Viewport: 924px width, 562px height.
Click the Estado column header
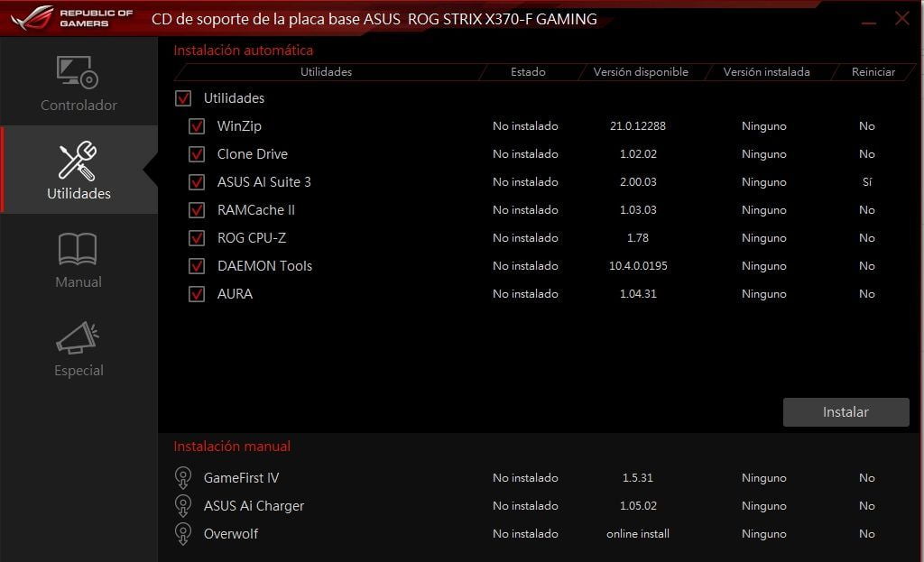pos(528,72)
